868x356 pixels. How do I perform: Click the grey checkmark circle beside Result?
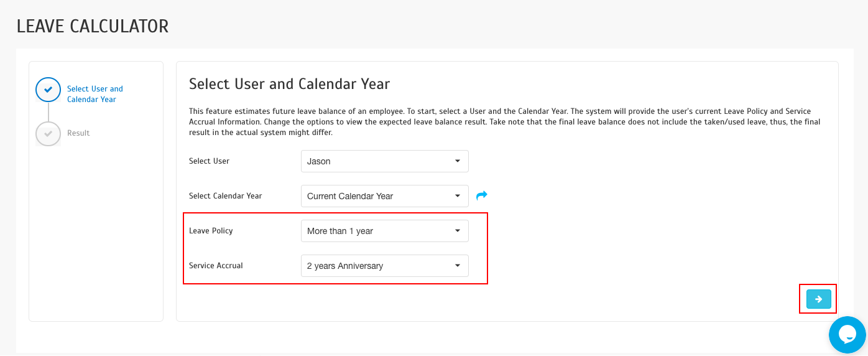(48, 133)
